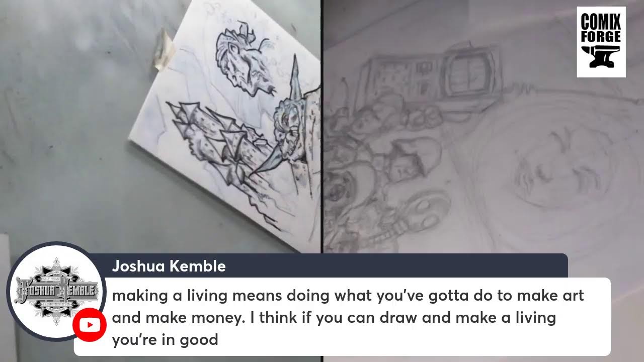The image size is (644, 362).
Task: Click the red YouTube play icon
Action: pyautogui.click(x=90, y=325)
